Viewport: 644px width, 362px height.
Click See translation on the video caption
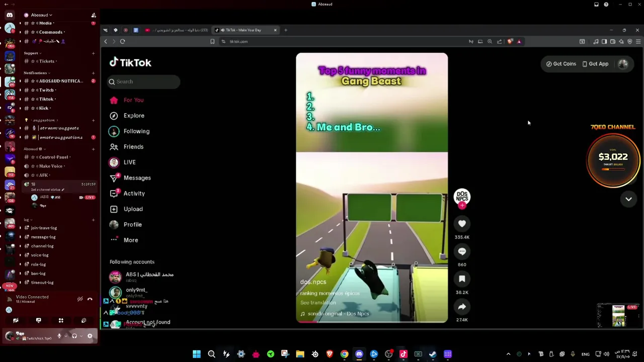click(x=318, y=303)
